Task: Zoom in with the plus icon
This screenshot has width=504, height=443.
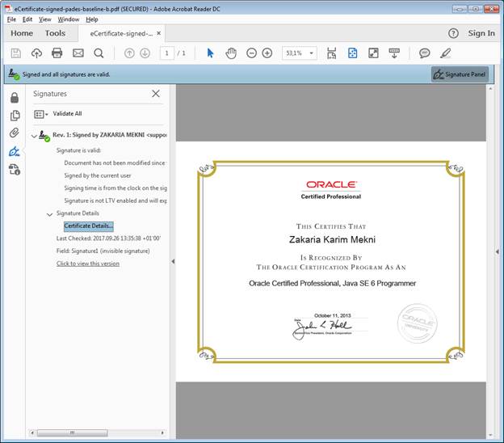Action: [x=267, y=53]
